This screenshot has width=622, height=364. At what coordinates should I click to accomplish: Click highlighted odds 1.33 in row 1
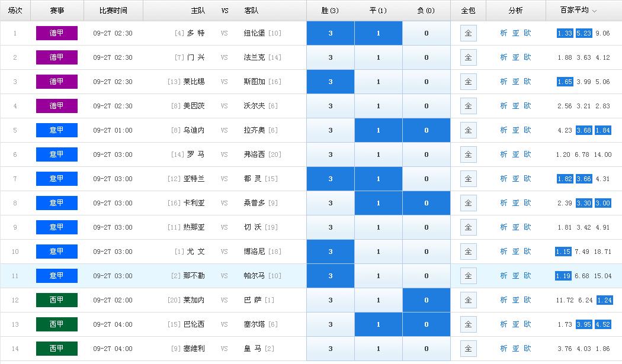click(x=565, y=33)
